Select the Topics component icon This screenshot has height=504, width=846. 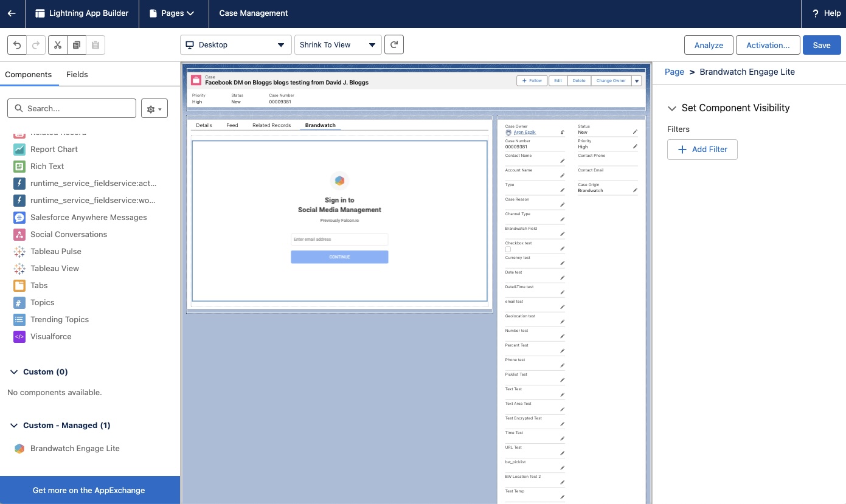pyautogui.click(x=19, y=302)
